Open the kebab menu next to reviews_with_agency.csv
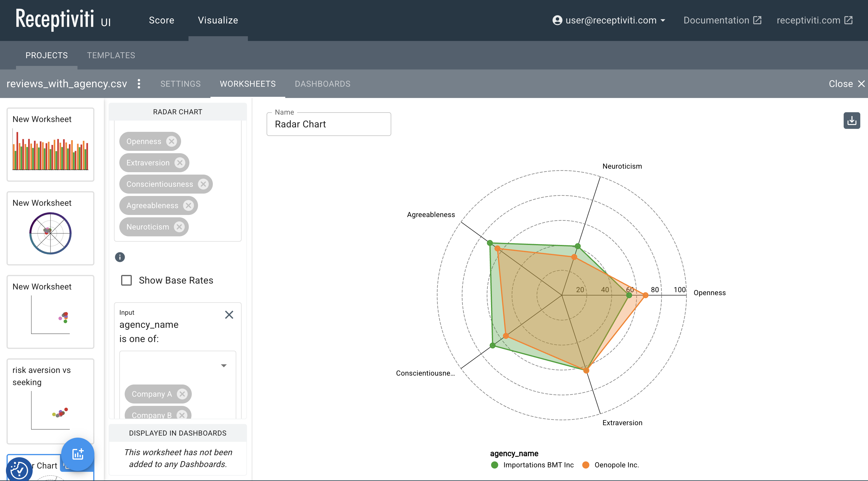868x481 pixels. coord(139,84)
